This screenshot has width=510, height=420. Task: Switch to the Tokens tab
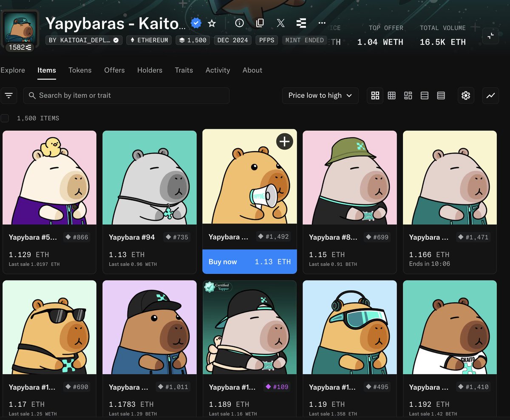point(80,70)
